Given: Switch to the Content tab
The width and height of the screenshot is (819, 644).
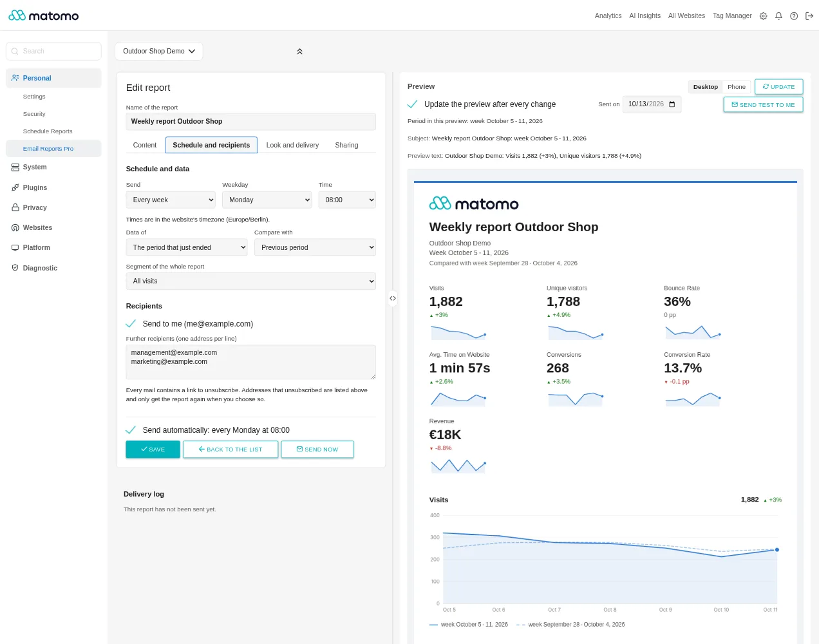Looking at the screenshot, I should pos(145,146).
